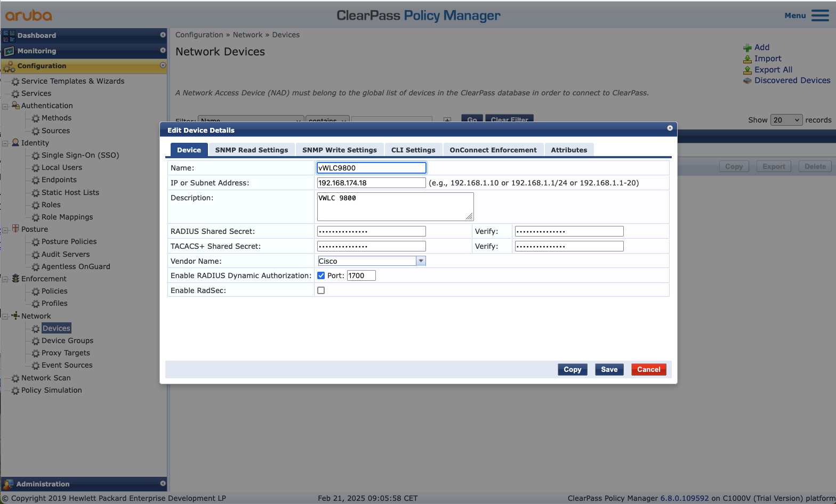Click the Authentication padlock icon
Screen dimensions: 836x504
15,105
